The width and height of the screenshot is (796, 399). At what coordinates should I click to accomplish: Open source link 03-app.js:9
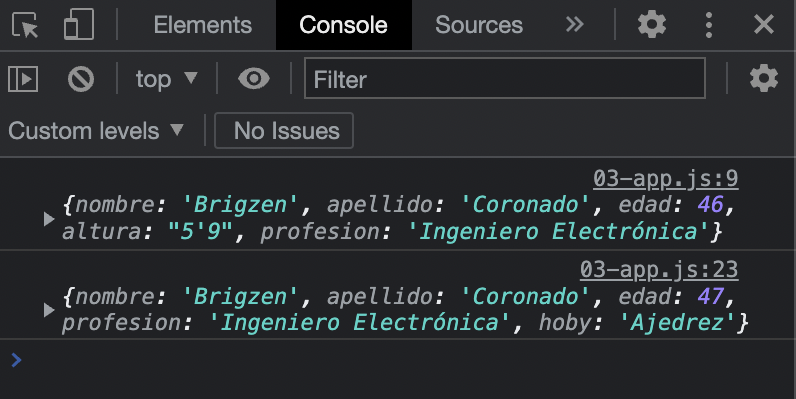click(x=666, y=179)
